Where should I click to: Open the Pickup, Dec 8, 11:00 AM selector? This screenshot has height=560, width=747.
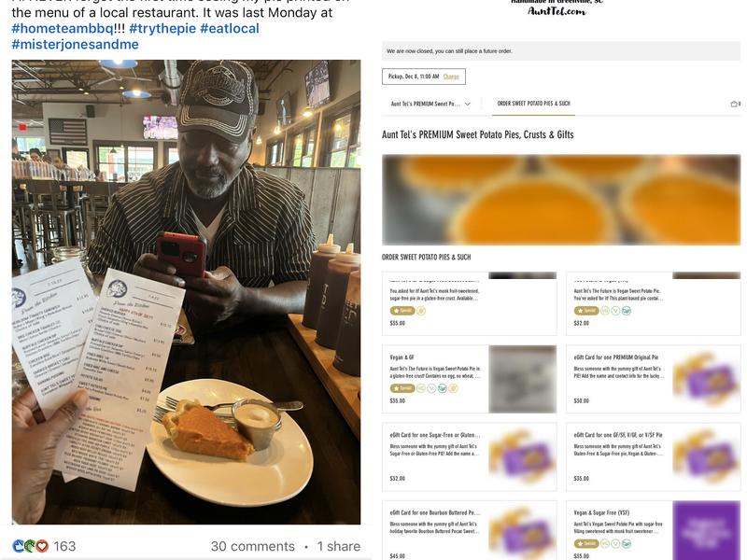[424, 77]
